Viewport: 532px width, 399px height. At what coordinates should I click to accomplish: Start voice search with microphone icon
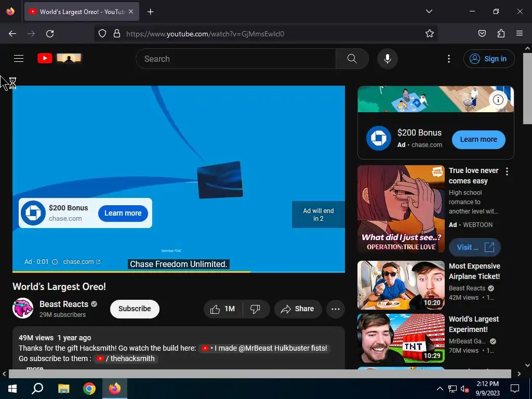387,59
